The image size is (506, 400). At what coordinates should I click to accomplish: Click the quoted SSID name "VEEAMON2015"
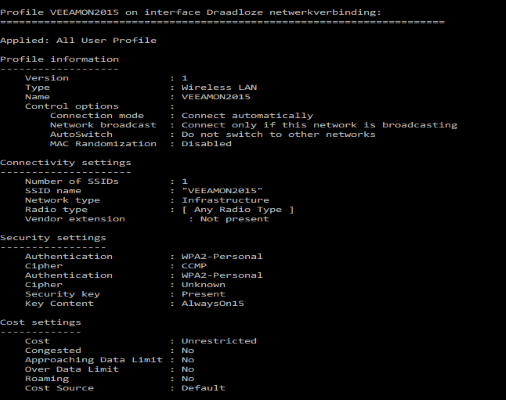point(222,191)
